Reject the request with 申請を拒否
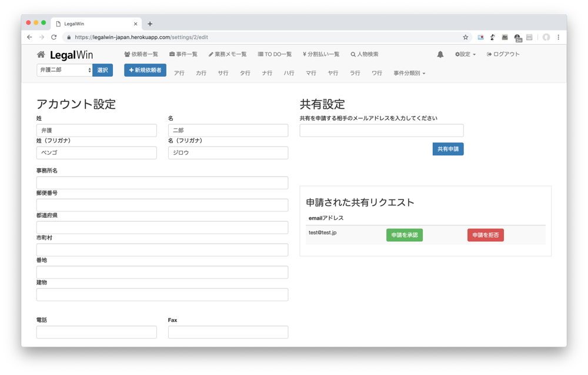The image size is (588, 375). (x=485, y=235)
